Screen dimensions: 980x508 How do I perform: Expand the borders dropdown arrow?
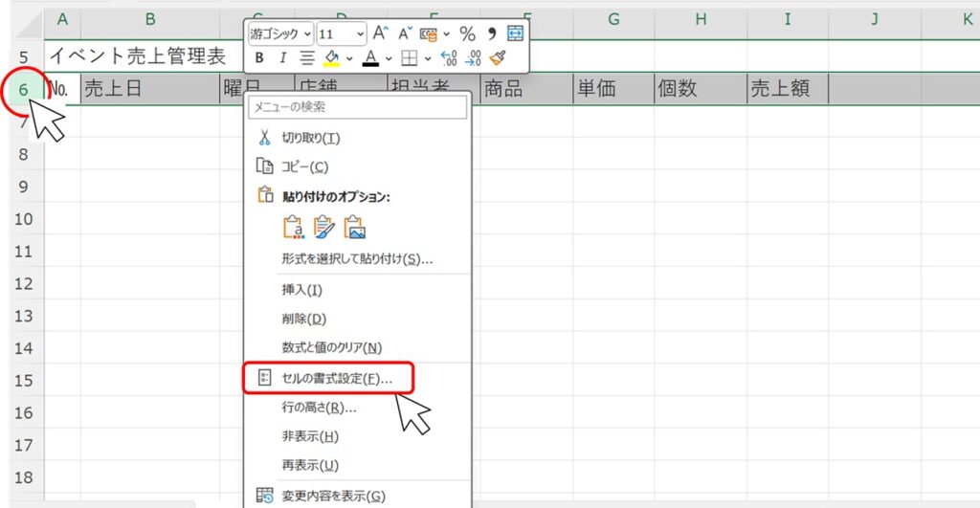[x=427, y=58]
